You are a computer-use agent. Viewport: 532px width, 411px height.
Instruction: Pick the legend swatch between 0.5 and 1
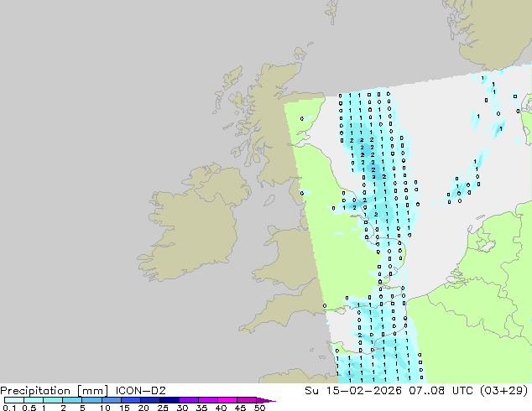[x=34, y=400]
